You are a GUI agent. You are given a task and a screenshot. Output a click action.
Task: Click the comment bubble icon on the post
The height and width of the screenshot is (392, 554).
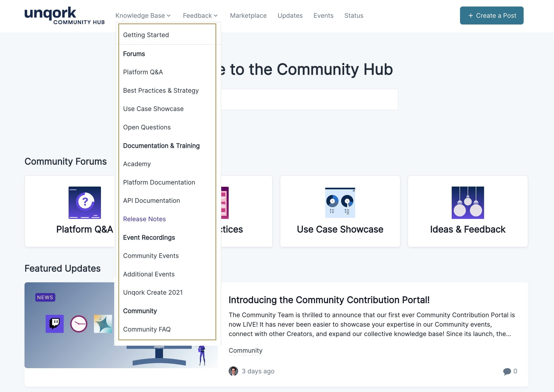507,371
